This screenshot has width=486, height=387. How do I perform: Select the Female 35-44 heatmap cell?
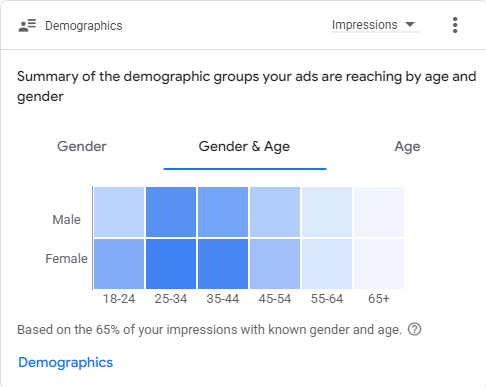[x=223, y=264]
